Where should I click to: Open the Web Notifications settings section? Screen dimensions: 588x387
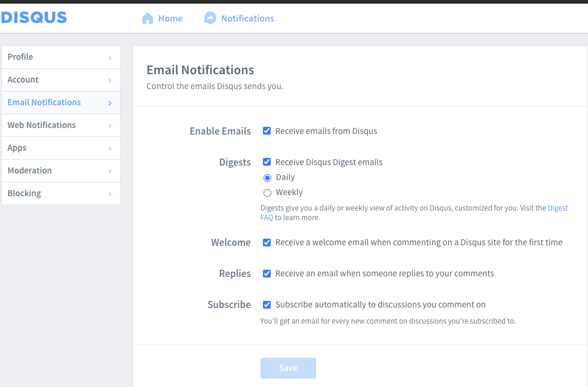coord(42,125)
